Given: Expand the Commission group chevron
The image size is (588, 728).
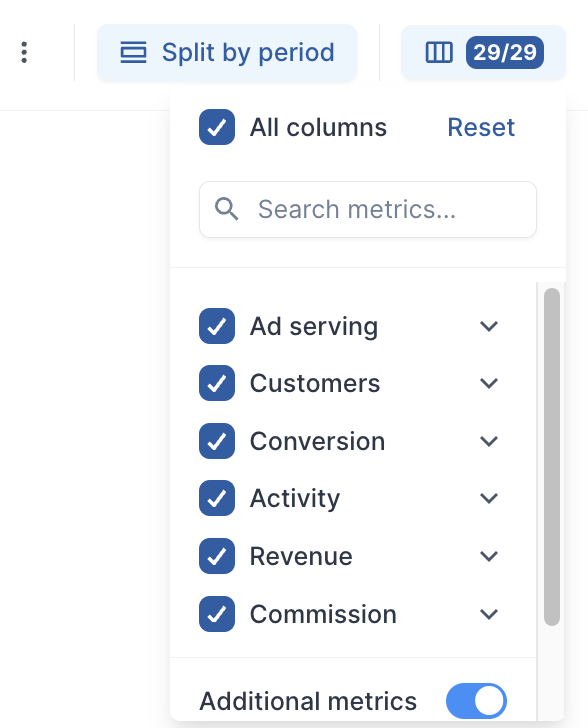Looking at the screenshot, I should click(x=489, y=614).
